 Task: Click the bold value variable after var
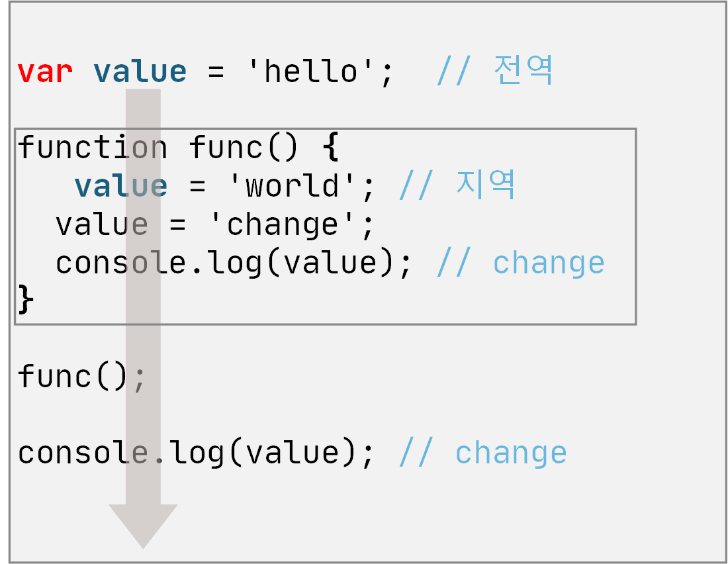[140, 71]
